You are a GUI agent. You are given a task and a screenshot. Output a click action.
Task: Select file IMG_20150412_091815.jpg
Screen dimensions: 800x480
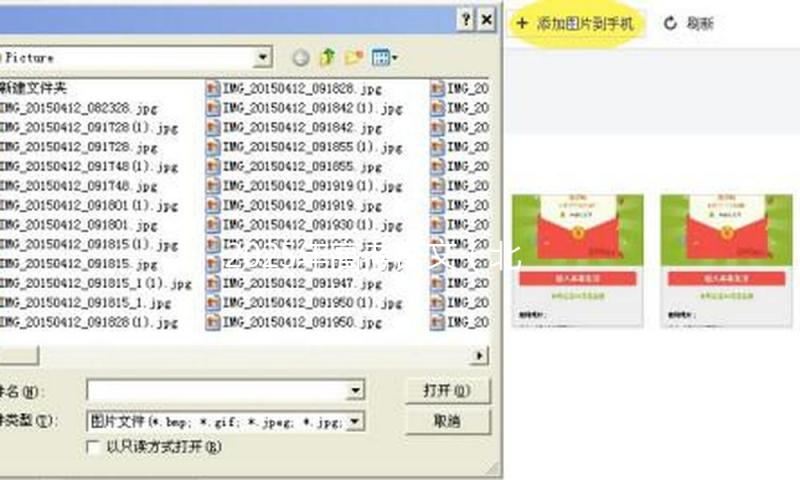pos(78,264)
